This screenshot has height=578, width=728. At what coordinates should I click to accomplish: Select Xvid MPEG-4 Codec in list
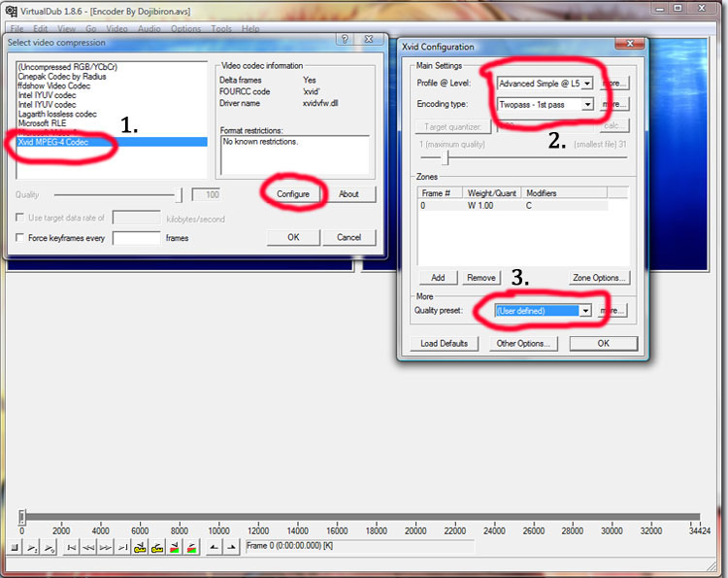tap(112, 142)
